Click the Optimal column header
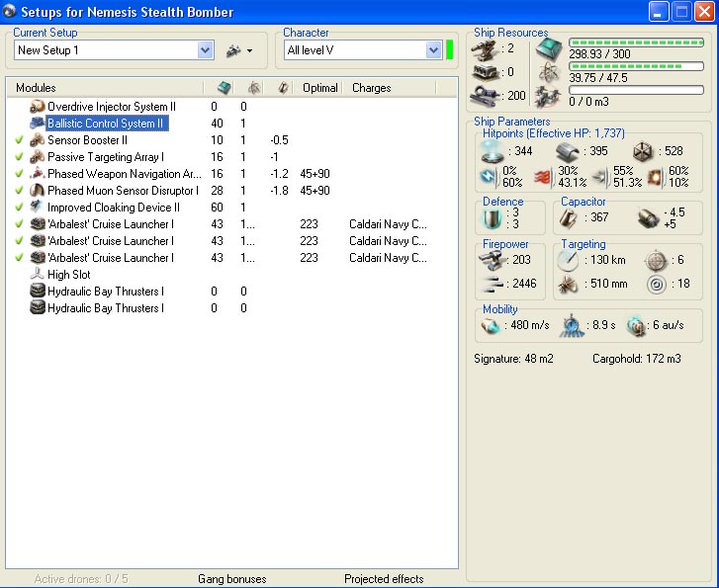719x588 pixels. click(319, 88)
